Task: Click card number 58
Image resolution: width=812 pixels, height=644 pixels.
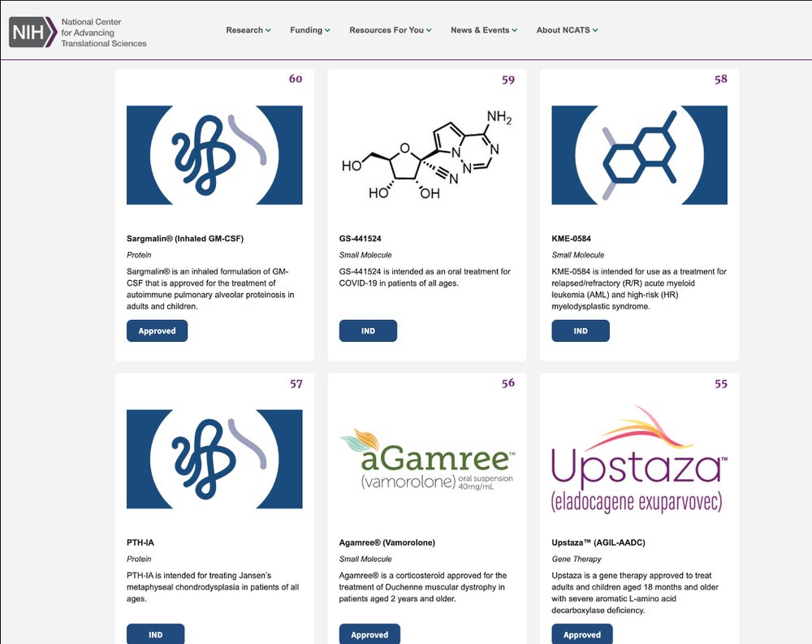Action: [721, 79]
